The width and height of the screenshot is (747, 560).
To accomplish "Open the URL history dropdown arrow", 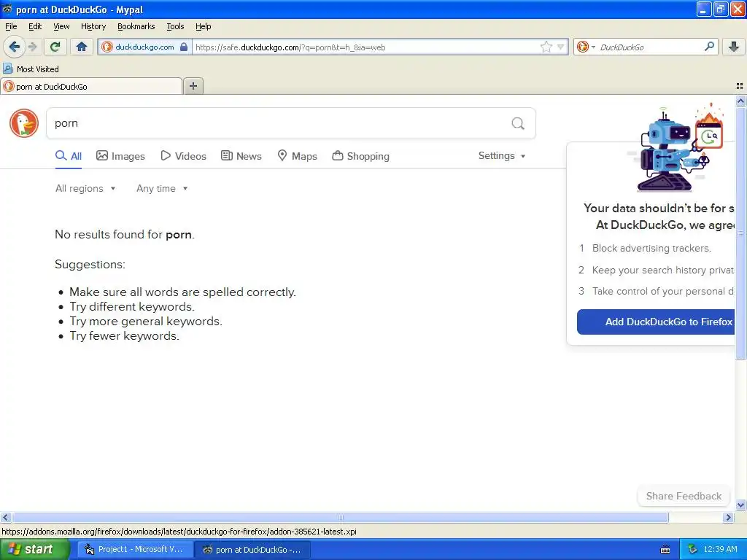I will click(x=561, y=47).
